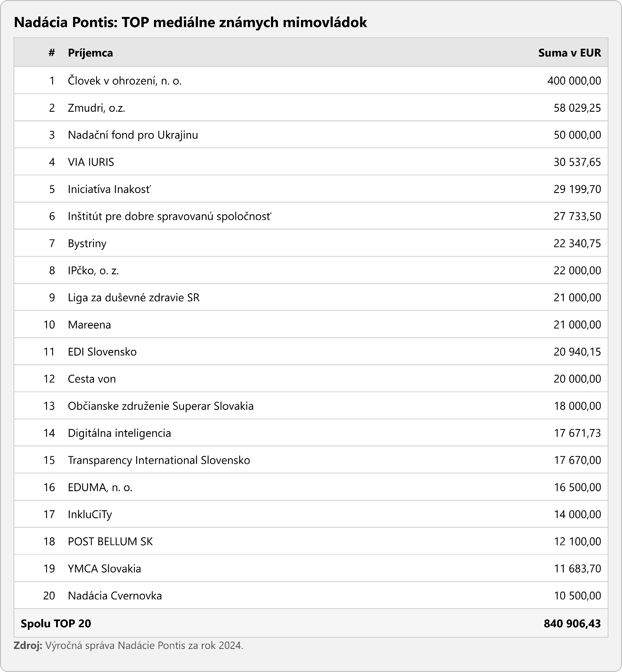Click the Spolu TOP 20 summary label
Image resolution: width=622 pixels, height=672 pixels.
pyautogui.click(x=56, y=623)
